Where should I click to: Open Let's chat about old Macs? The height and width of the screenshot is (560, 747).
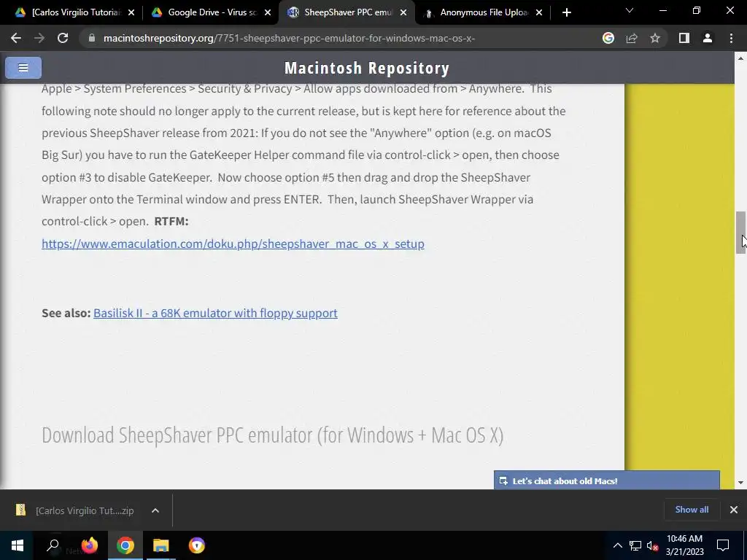tap(606, 481)
